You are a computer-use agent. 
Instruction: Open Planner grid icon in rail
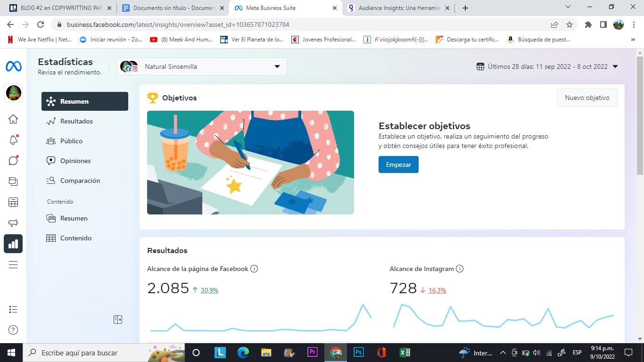coord(13,202)
